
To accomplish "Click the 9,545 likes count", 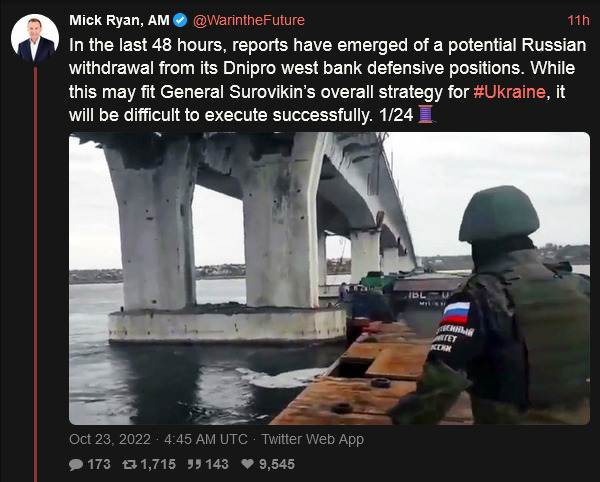I will pos(277,464).
